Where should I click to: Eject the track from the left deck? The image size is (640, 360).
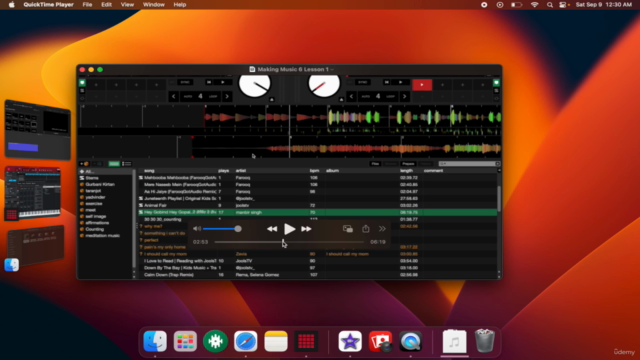coord(272,100)
